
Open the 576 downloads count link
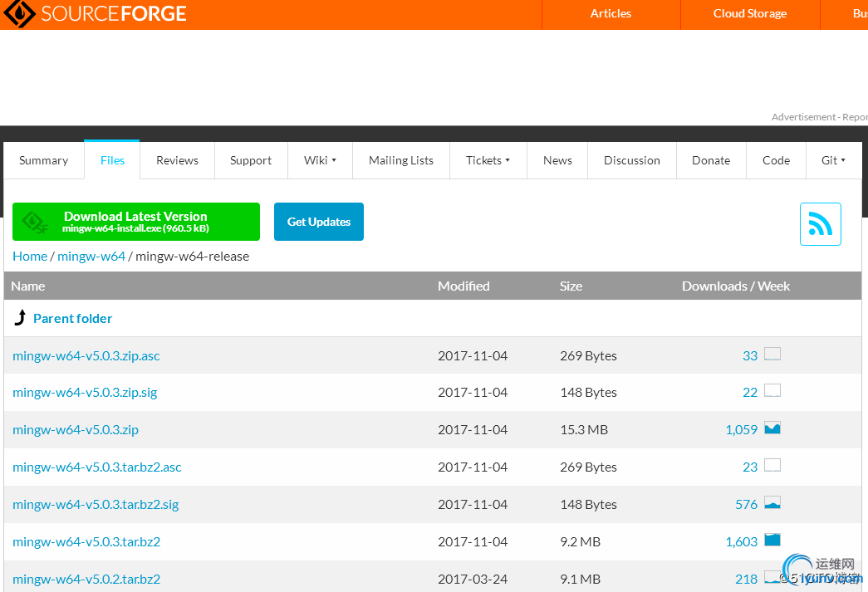click(746, 505)
